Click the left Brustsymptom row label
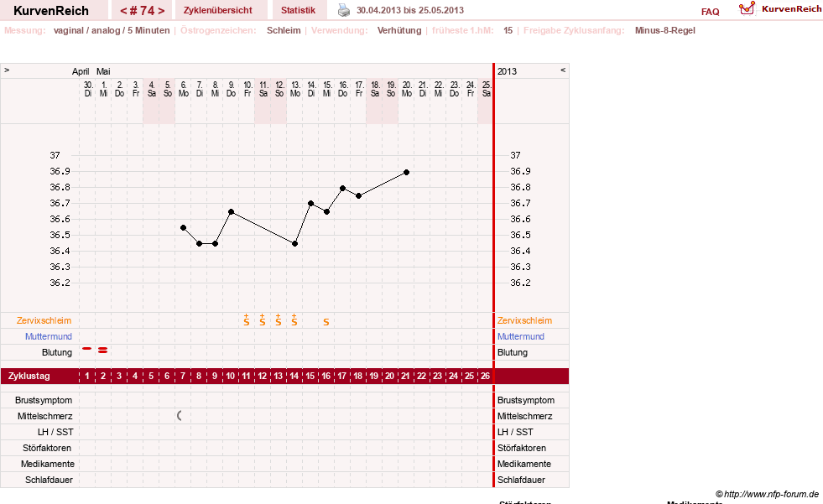Image resolution: width=823 pixels, height=504 pixels. point(44,400)
